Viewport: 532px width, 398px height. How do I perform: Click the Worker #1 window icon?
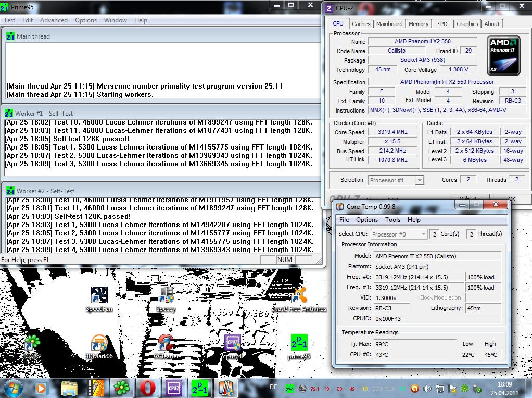tap(9, 114)
